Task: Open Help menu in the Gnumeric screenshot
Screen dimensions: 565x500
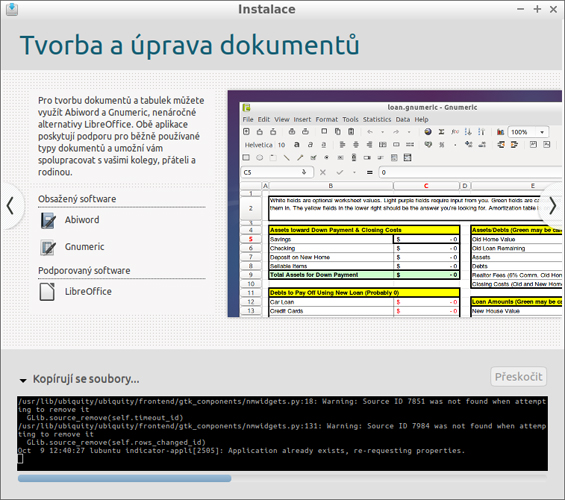Action: (x=421, y=119)
